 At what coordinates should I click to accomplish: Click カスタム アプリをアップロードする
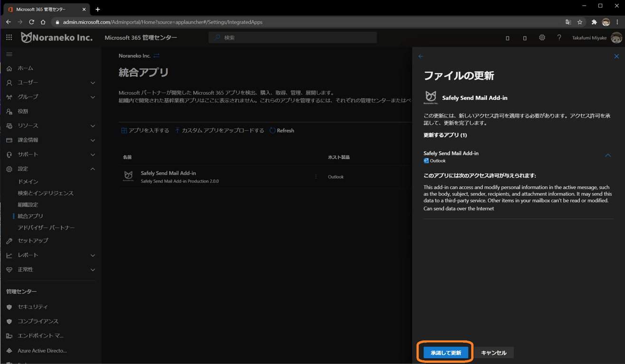click(219, 130)
